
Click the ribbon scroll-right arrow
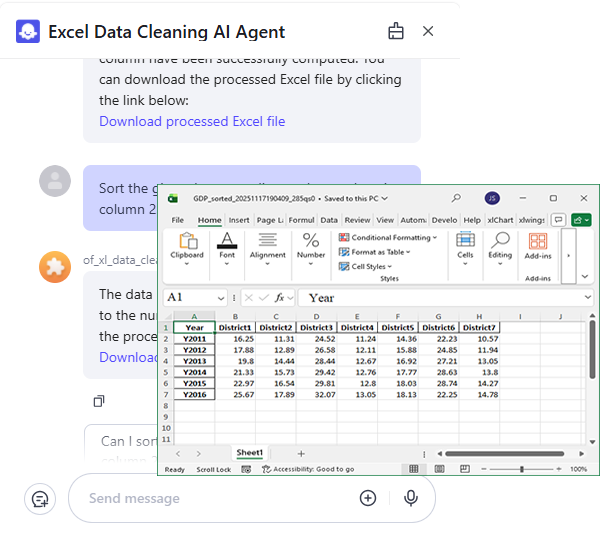click(x=568, y=256)
